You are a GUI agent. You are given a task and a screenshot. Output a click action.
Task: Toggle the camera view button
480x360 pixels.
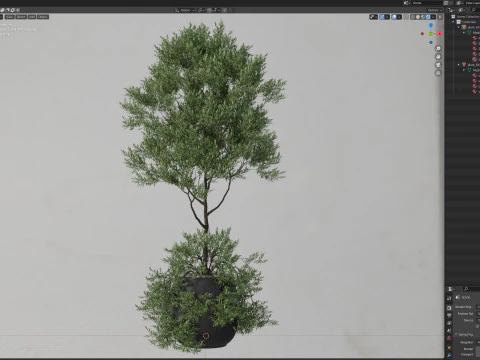point(438,65)
